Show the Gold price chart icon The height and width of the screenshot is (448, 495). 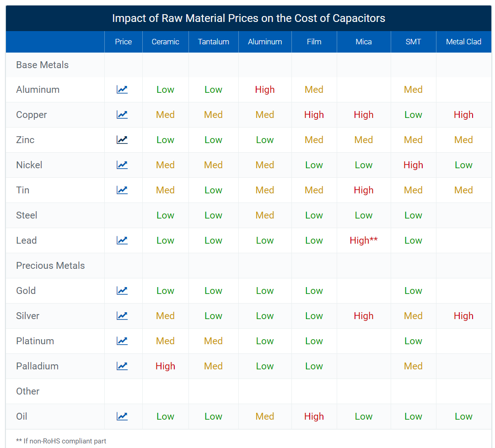(x=122, y=291)
